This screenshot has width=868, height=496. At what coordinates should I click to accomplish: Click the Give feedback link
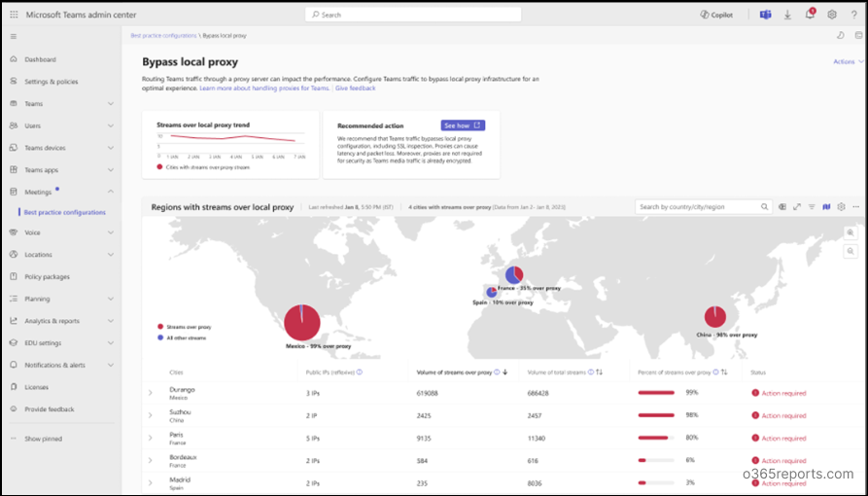tap(356, 89)
